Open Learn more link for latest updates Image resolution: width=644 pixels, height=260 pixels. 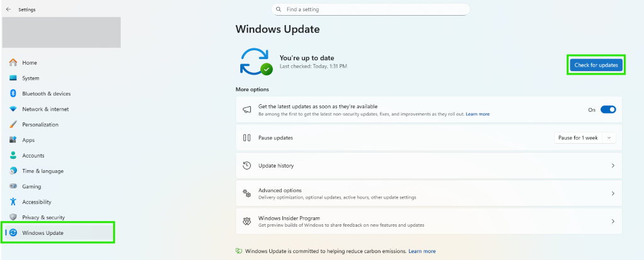tap(478, 114)
